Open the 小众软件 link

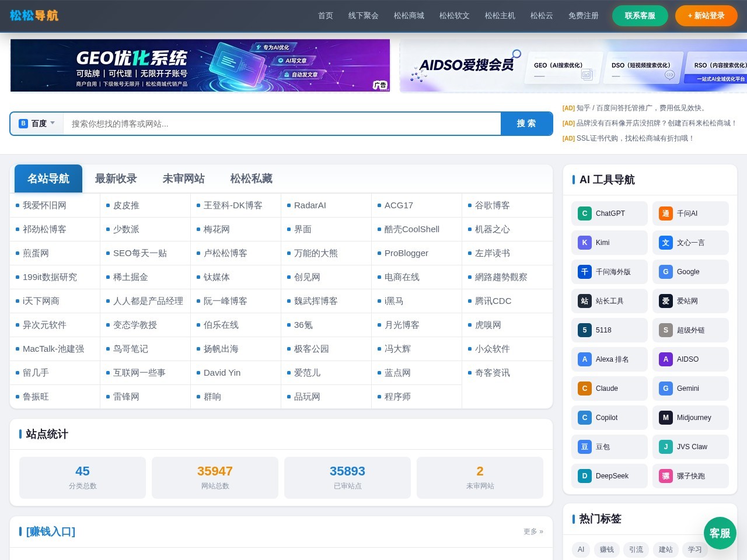(x=493, y=349)
